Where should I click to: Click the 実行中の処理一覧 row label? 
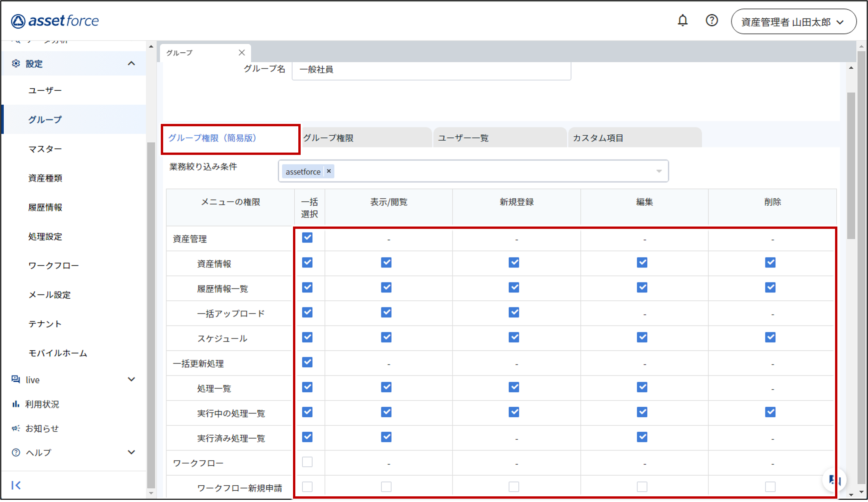point(231,413)
